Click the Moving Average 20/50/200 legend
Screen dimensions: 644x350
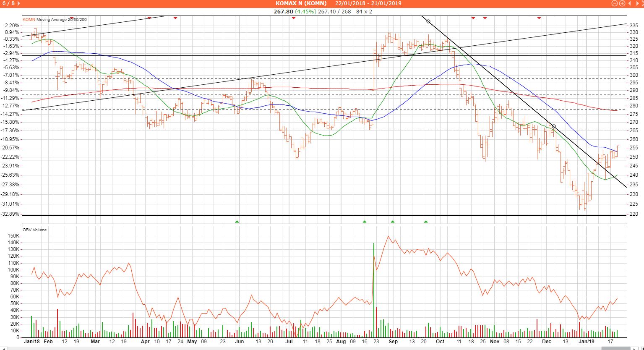tap(61, 20)
